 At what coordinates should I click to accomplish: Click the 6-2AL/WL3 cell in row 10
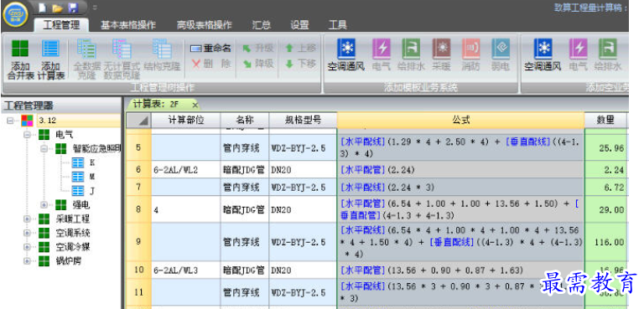186,270
